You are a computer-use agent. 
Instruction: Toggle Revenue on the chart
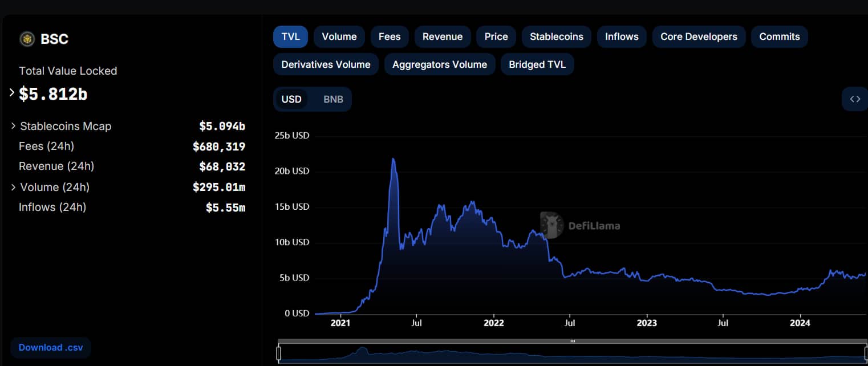coord(442,36)
